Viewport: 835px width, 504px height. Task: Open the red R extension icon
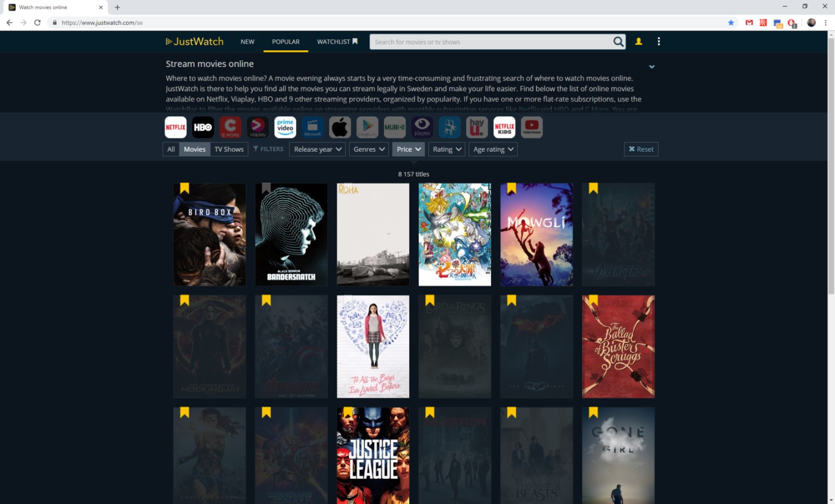(763, 22)
